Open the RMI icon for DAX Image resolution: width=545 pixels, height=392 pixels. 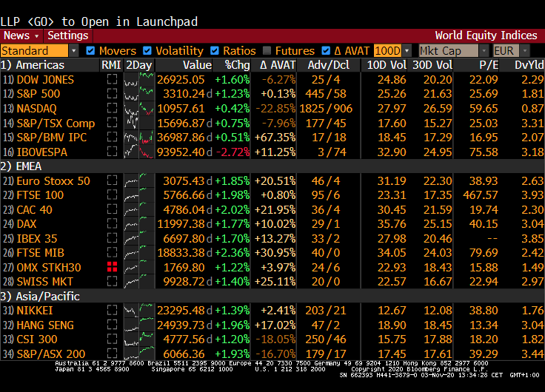[112, 224]
